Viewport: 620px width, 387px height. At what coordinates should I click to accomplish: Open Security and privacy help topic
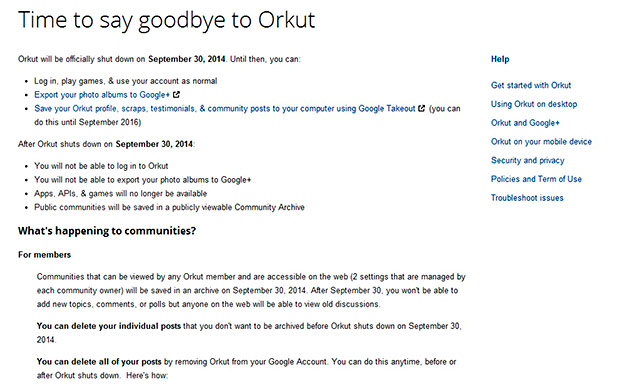click(527, 160)
